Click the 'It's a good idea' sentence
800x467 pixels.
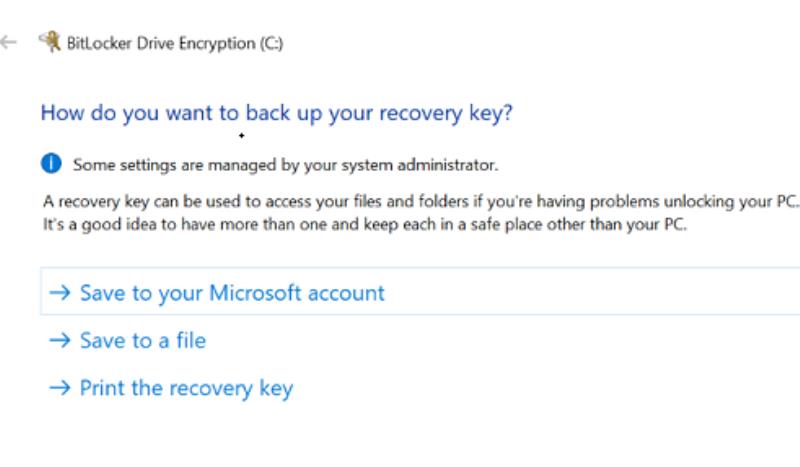coord(365,224)
